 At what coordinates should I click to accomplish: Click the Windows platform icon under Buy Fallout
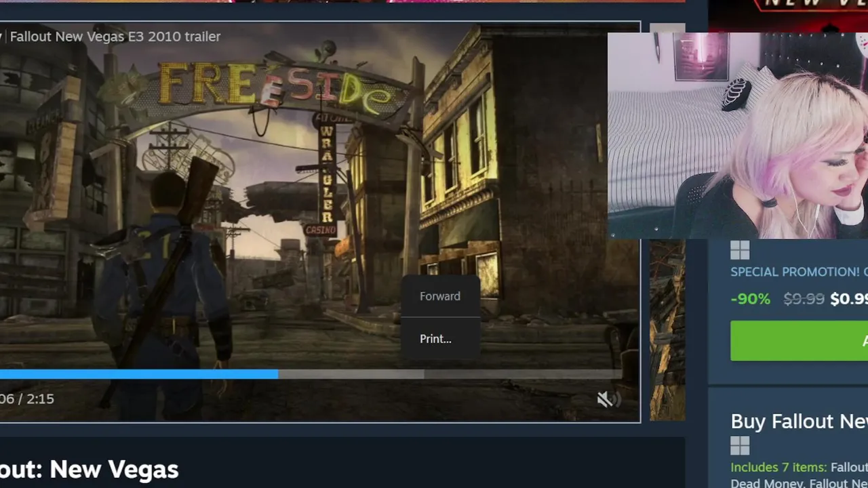pos(740,446)
